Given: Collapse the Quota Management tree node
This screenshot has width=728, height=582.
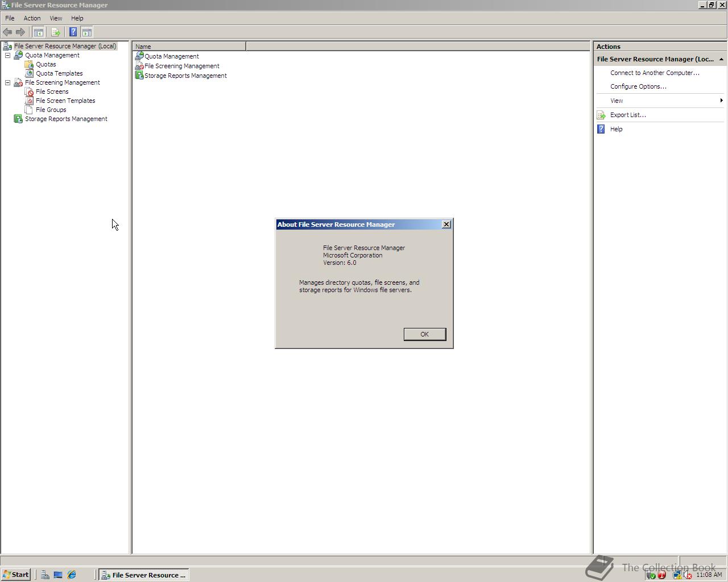Looking at the screenshot, I should click(x=8, y=55).
